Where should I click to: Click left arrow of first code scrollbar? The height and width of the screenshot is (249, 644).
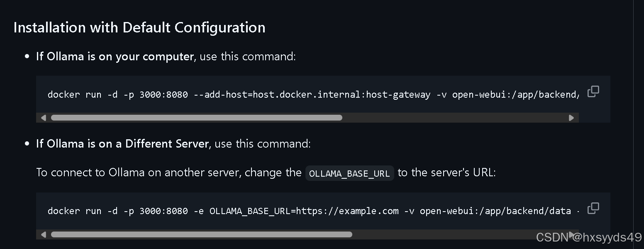click(x=44, y=118)
